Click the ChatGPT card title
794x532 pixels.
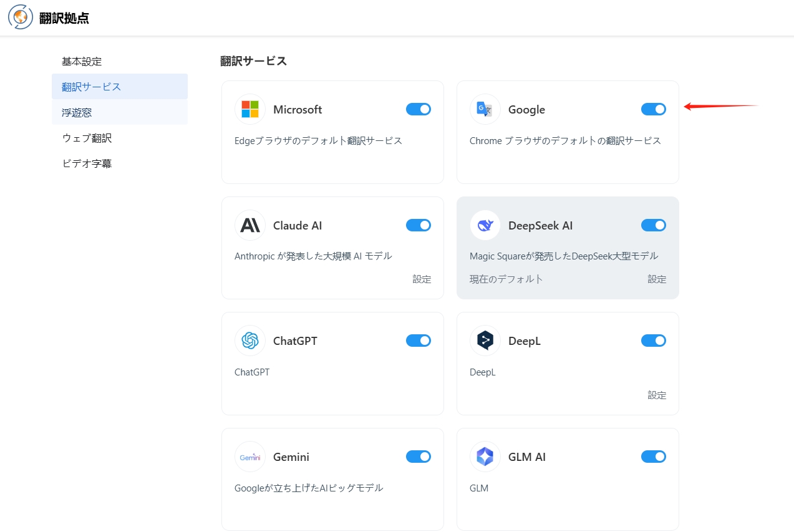(x=295, y=341)
